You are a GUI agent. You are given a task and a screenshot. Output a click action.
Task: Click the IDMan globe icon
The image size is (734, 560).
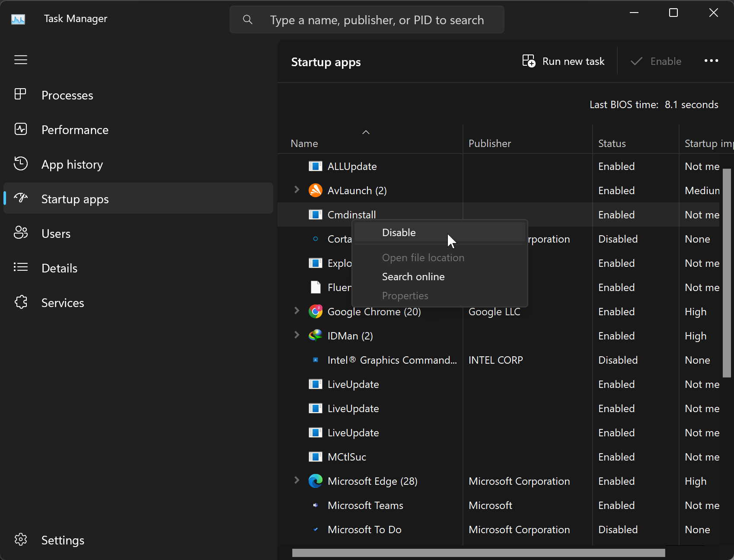coord(316,336)
